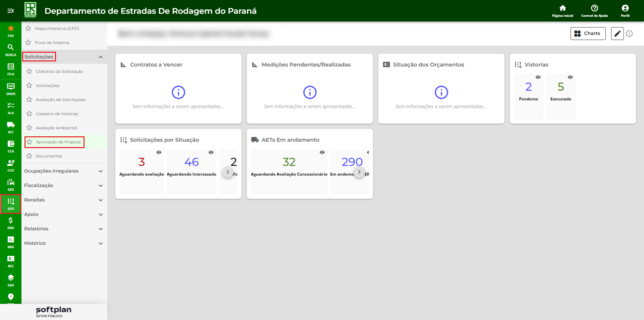
Task: Select Cadastro de Vistorias menu item
Action: click(57, 114)
